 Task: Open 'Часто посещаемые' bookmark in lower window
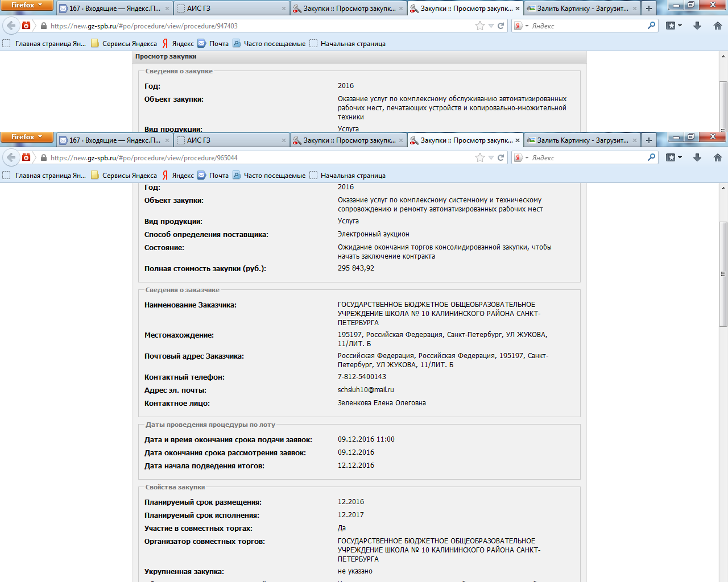pyautogui.click(x=269, y=176)
